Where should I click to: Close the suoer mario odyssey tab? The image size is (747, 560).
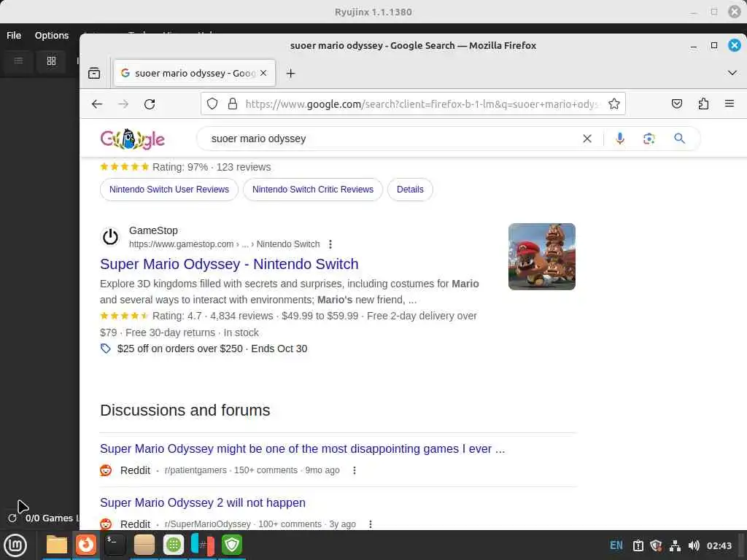(263, 73)
